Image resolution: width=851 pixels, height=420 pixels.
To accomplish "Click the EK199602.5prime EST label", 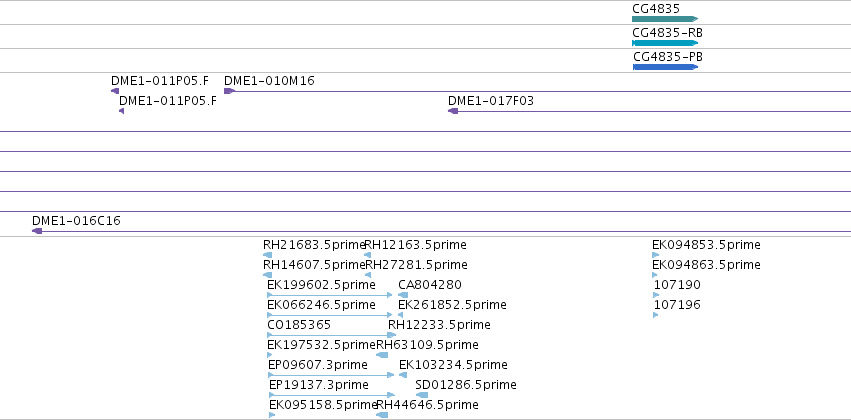I will 321,285.
